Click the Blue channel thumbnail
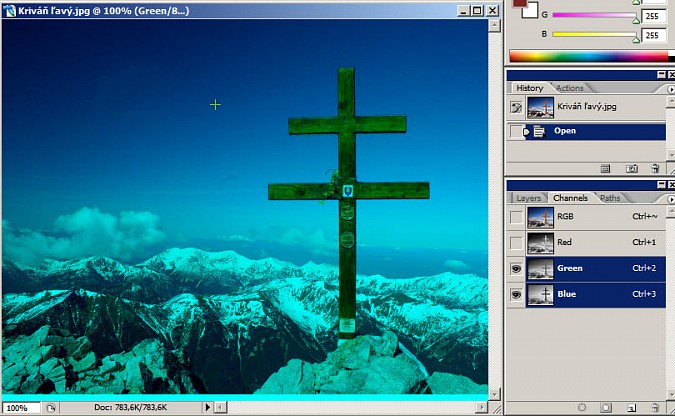 coord(540,295)
